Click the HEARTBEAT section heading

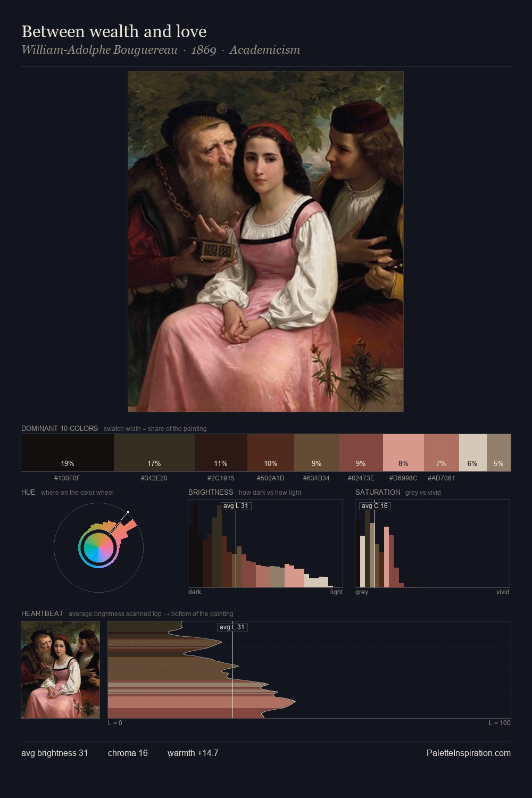(x=42, y=613)
